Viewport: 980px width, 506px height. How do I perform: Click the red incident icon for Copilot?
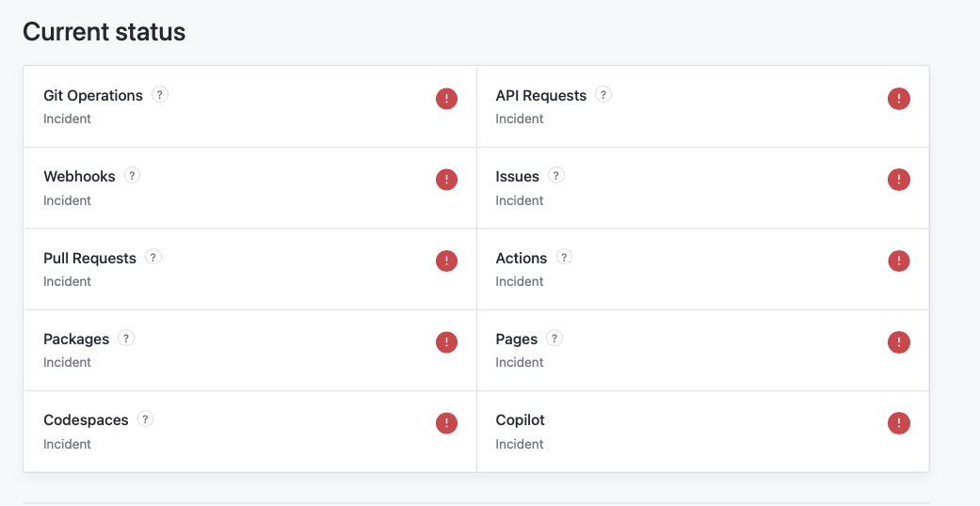tap(899, 423)
